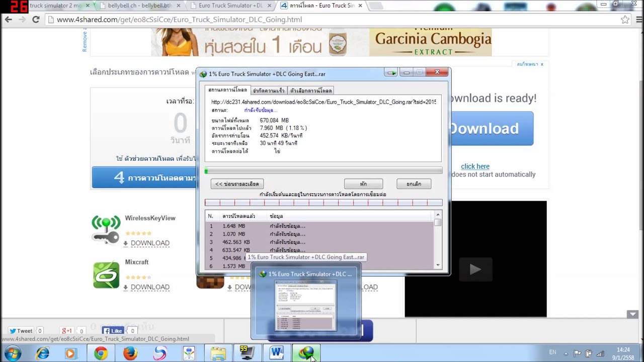Open Windows Media Player from taskbar
This screenshot has width=644, height=362.
(x=70, y=353)
